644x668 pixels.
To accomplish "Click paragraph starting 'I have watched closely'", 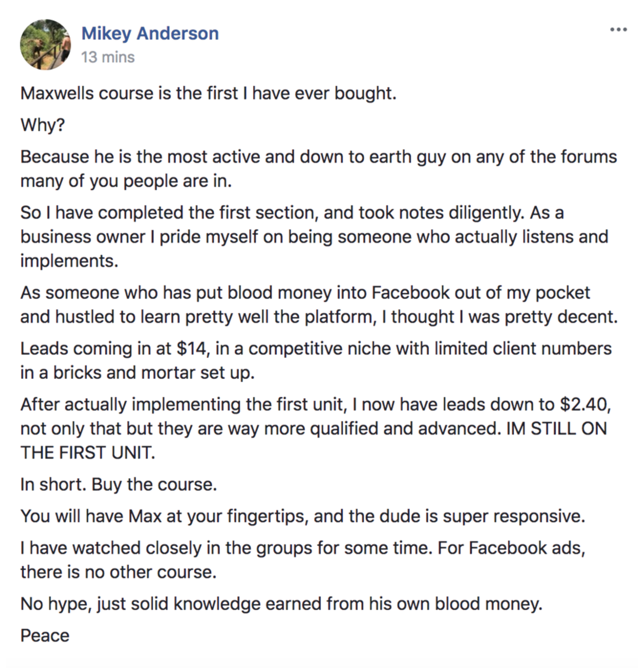I will pyautogui.click(x=303, y=560).
